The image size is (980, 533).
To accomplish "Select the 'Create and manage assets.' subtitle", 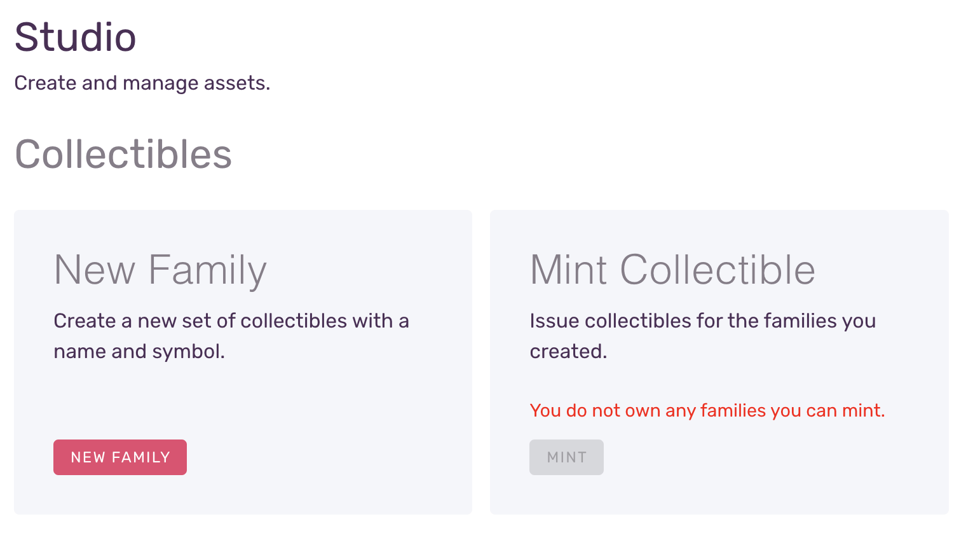I will point(142,83).
